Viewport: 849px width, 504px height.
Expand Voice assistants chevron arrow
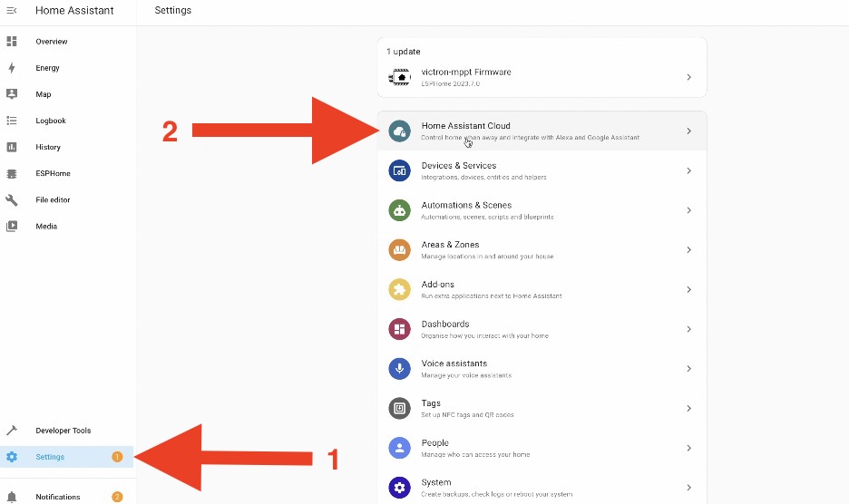688,369
